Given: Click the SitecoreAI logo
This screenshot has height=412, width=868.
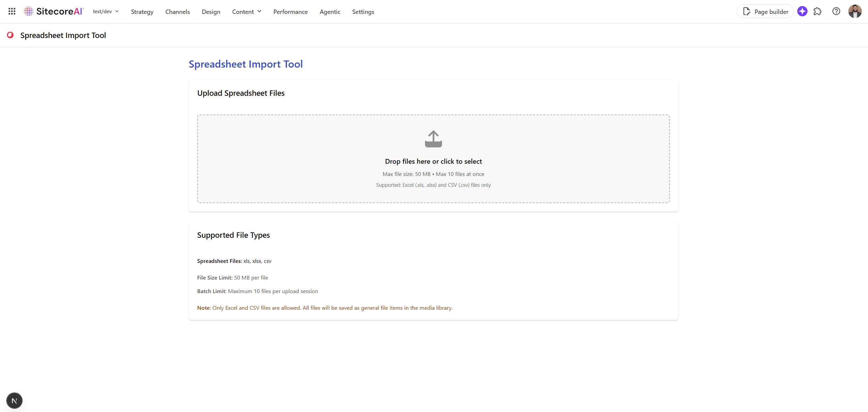Looking at the screenshot, I should tap(53, 11).
